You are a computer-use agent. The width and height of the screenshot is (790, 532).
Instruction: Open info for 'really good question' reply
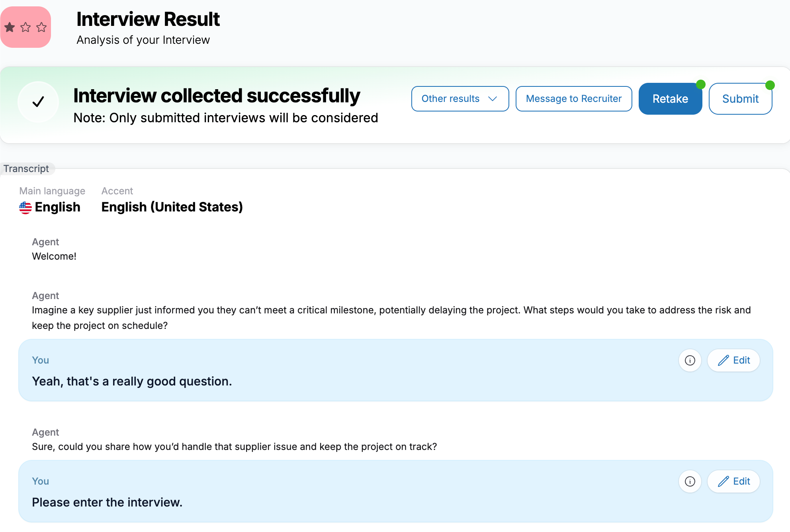(690, 360)
